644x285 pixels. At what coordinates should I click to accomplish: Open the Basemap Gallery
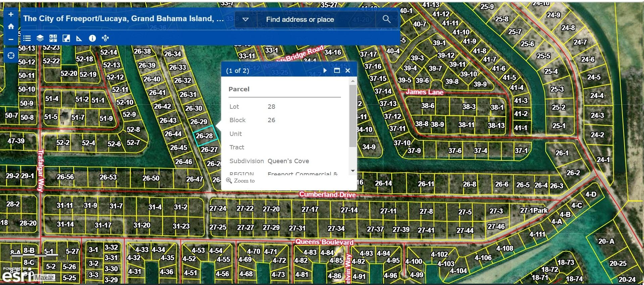pos(53,38)
